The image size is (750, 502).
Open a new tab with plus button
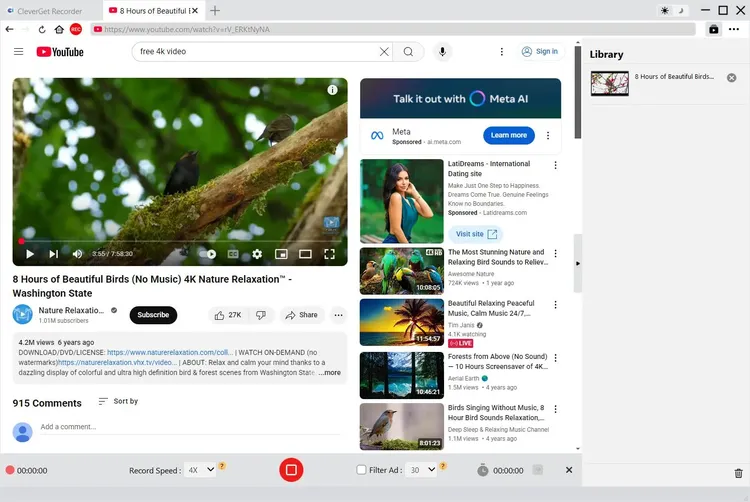click(x=215, y=10)
